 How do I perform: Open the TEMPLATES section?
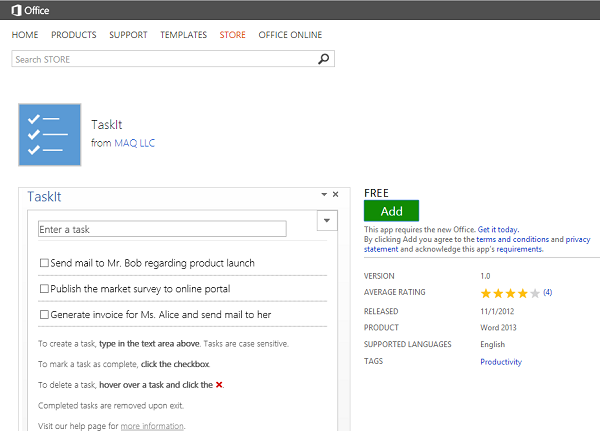tap(184, 35)
